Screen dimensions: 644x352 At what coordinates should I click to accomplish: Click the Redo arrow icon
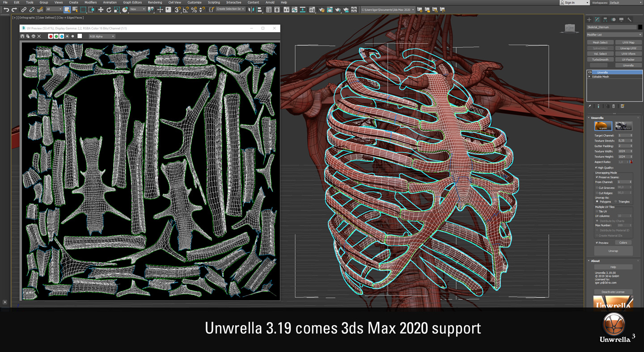pyautogui.click(x=14, y=9)
